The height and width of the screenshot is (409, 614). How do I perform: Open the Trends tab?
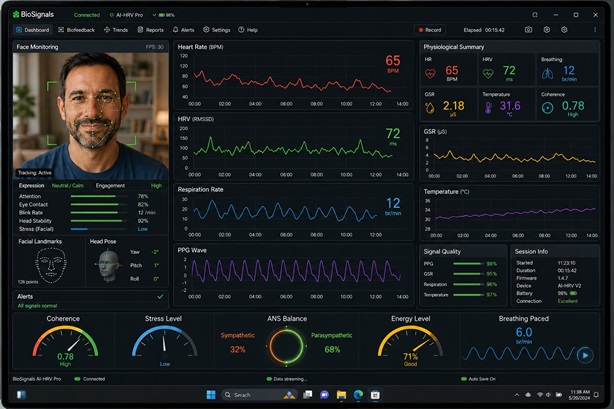(116, 30)
